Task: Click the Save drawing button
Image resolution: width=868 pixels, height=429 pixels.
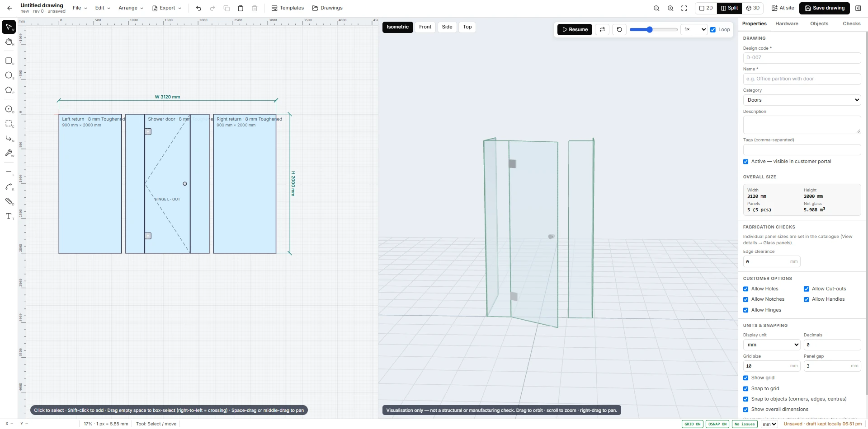Action: tap(825, 8)
